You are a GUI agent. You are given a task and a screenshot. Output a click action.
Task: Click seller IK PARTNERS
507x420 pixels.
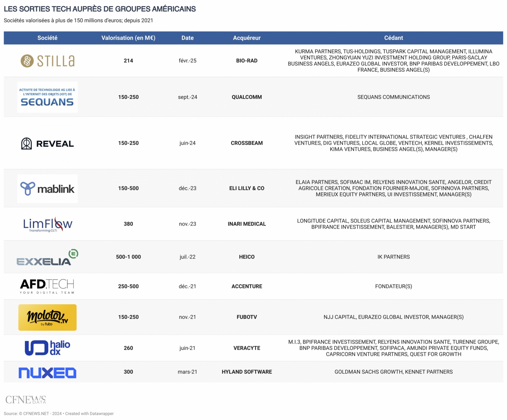pyautogui.click(x=393, y=257)
